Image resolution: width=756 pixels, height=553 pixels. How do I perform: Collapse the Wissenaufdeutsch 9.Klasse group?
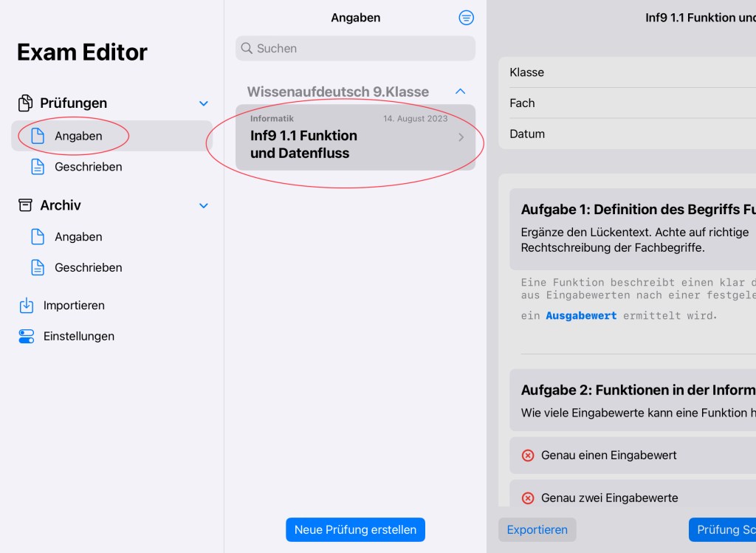[460, 92]
